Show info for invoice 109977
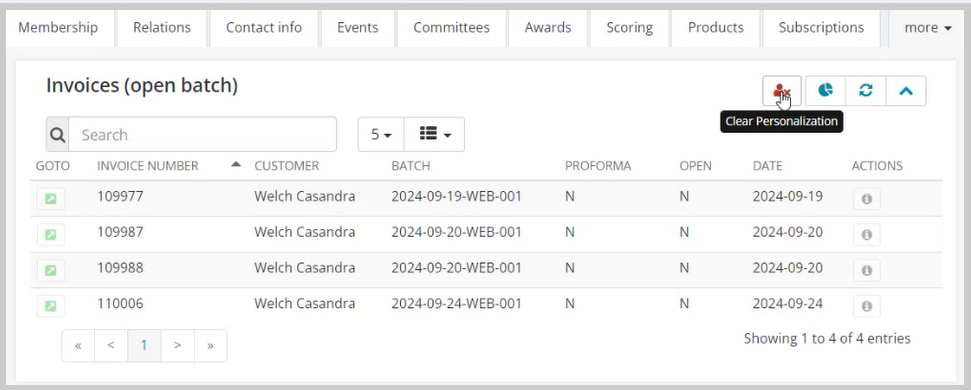The image size is (971, 390). coord(866,199)
